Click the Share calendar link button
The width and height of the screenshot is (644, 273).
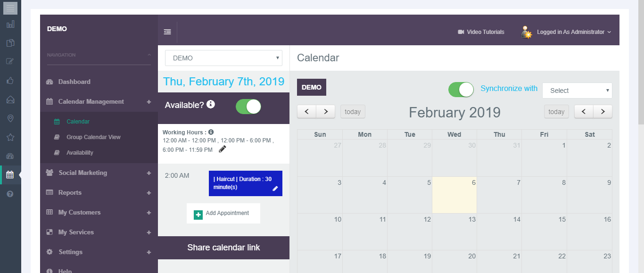coord(223,248)
